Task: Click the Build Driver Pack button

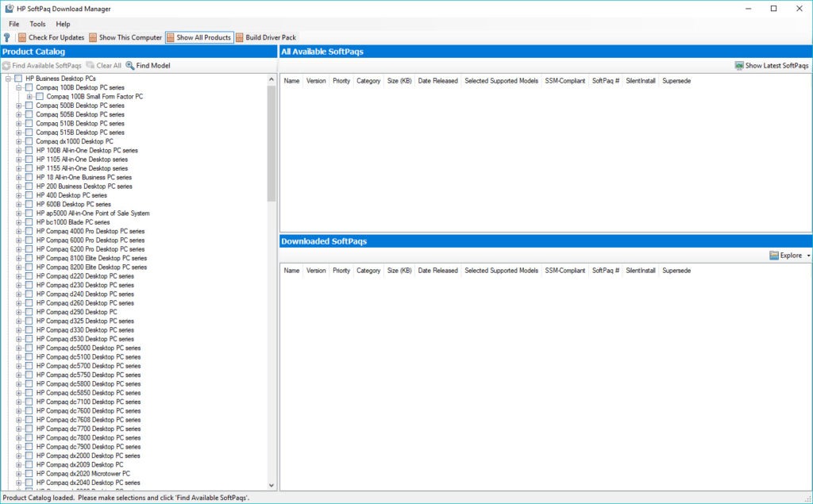Action: [x=266, y=37]
